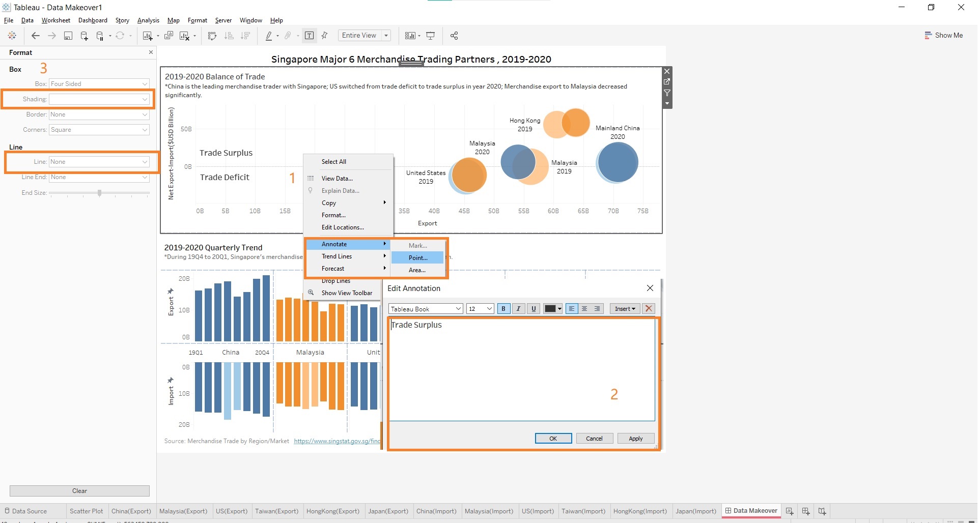Click the Run Update refresh icon
Screen dimensions: 980x523
coord(120,36)
